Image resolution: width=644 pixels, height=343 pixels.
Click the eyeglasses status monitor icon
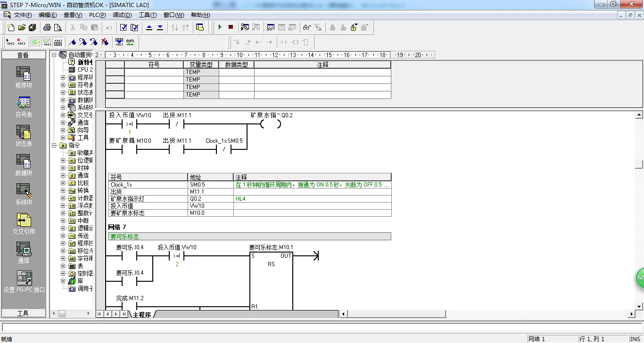pyautogui.click(x=307, y=27)
